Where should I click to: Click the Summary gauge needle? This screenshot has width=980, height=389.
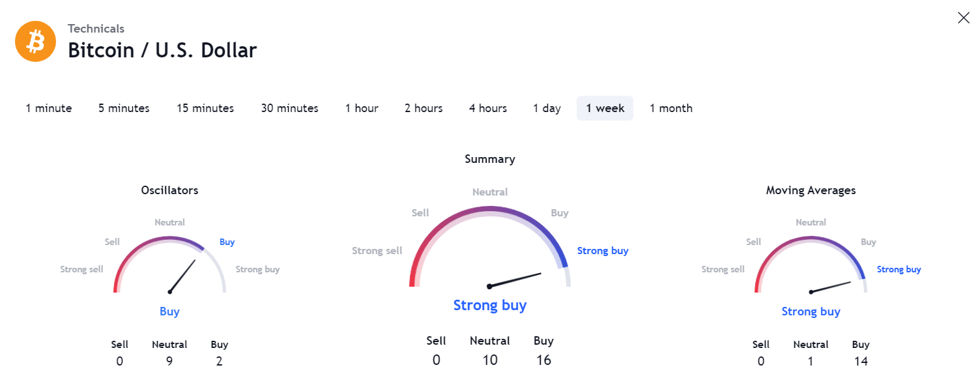515,280
